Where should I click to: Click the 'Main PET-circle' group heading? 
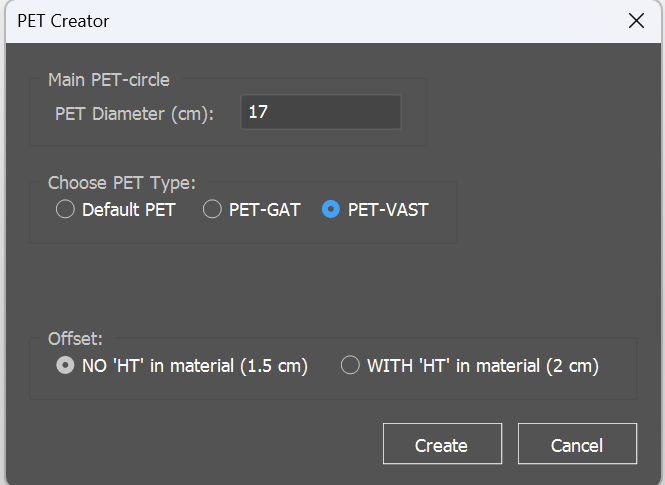point(109,80)
